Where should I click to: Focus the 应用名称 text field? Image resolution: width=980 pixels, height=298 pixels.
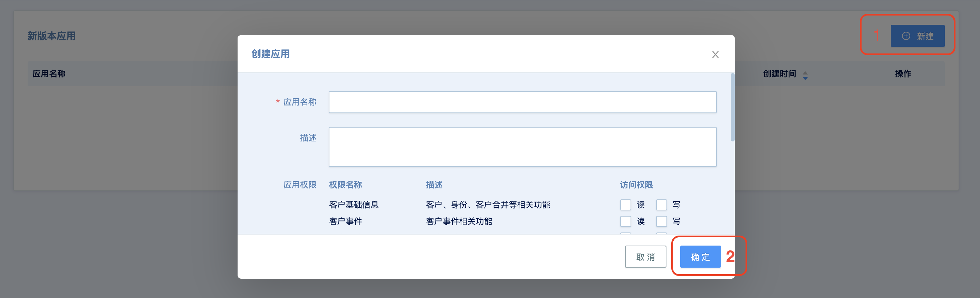tap(522, 102)
